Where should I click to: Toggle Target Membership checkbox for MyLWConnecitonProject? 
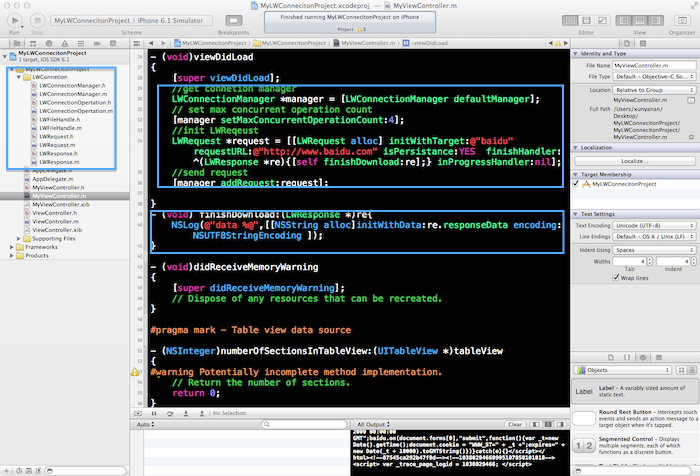(575, 184)
